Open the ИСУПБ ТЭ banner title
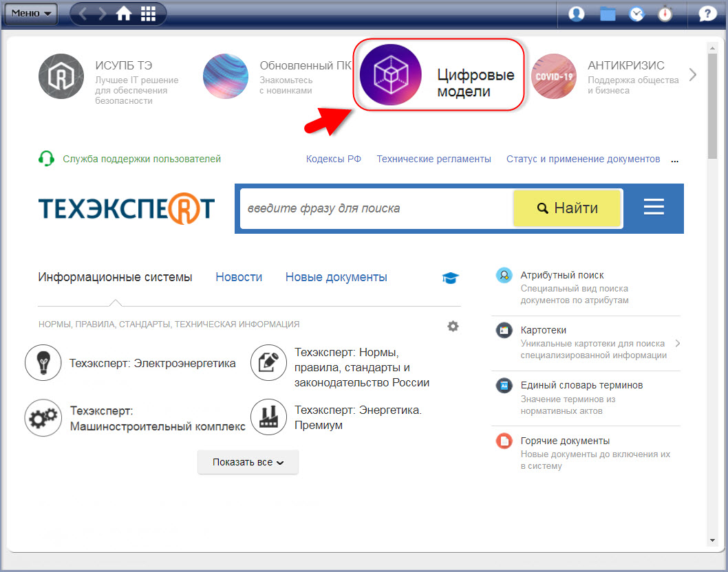 click(123, 65)
